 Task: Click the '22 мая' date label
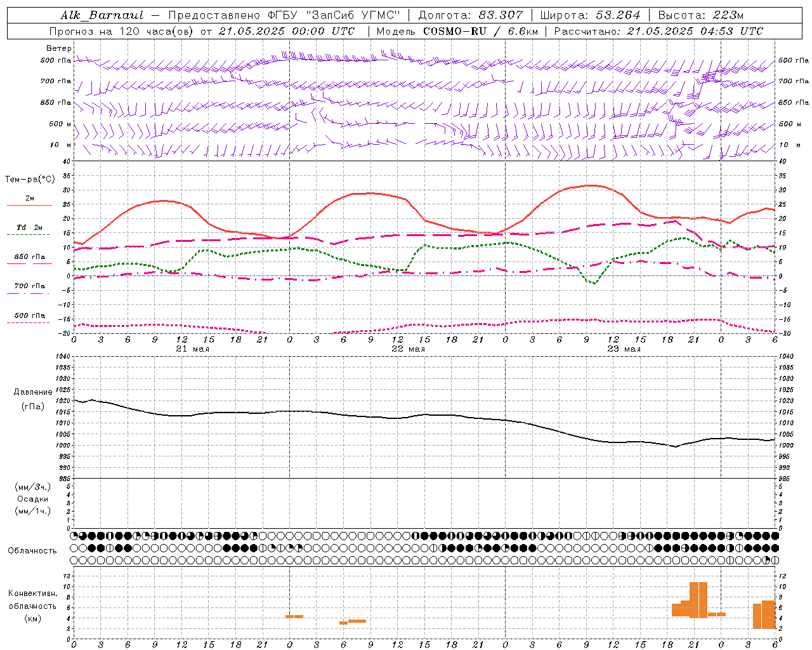[409, 349]
